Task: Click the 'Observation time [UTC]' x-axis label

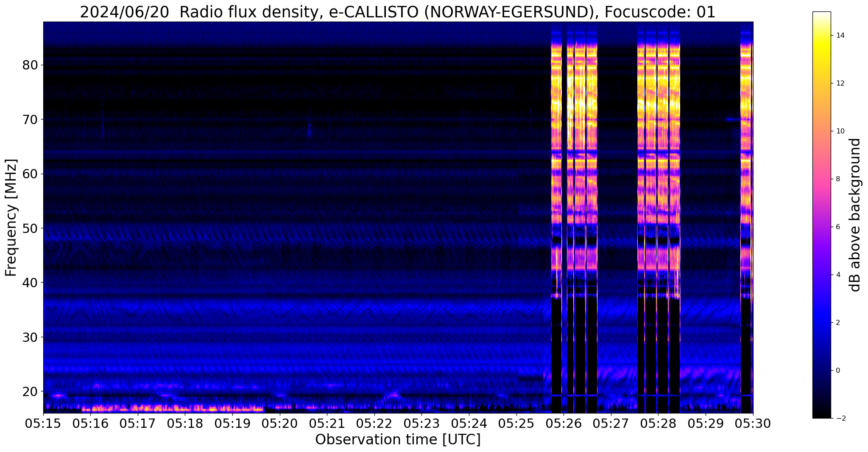Action: point(398,439)
